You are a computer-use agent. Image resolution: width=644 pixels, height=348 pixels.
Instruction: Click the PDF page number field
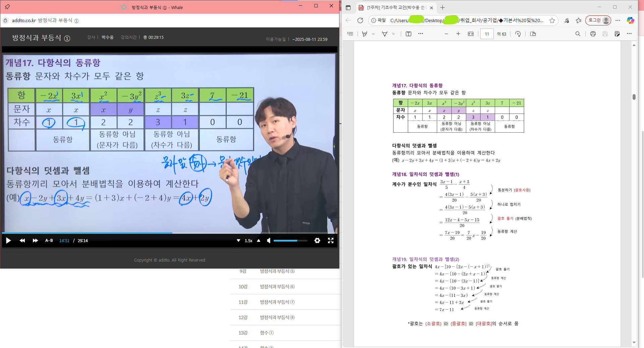point(487,34)
